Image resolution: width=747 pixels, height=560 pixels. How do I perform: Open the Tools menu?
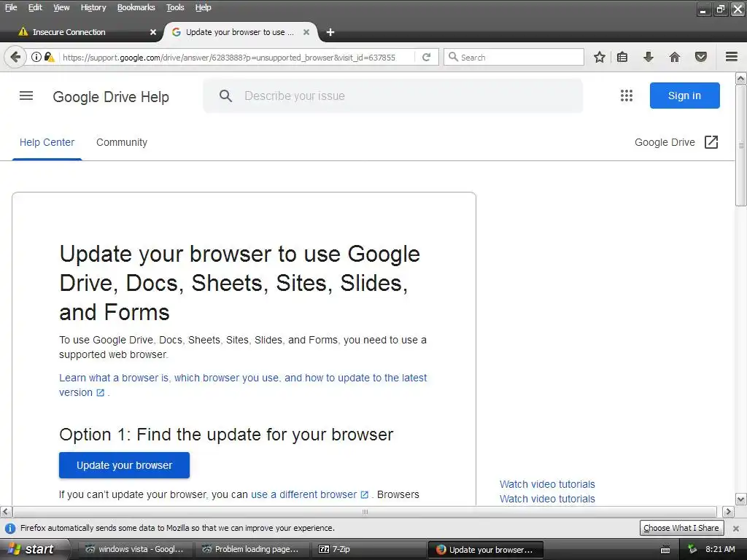(x=175, y=7)
